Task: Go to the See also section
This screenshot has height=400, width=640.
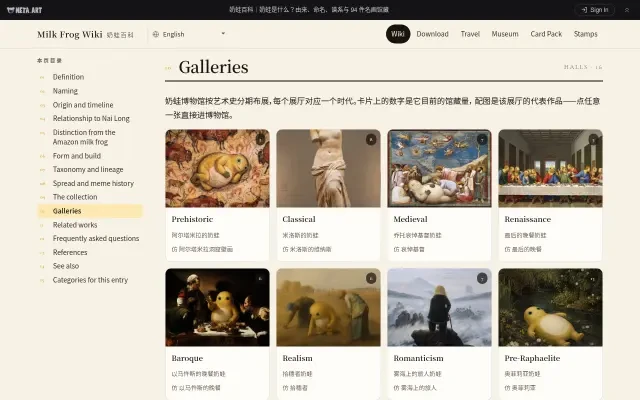Action: pyautogui.click(x=66, y=266)
